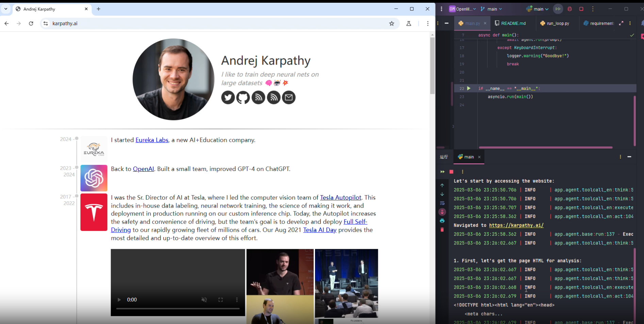The height and width of the screenshot is (324, 644).
Task: Open the requirements file tab
Action: tap(598, 23)
